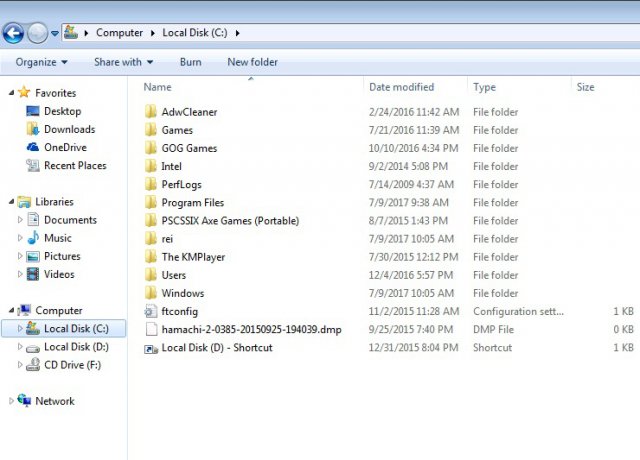Click the Shortcut type cell
The width and height of the screenshot is (640, 460).
coord(492,347)
